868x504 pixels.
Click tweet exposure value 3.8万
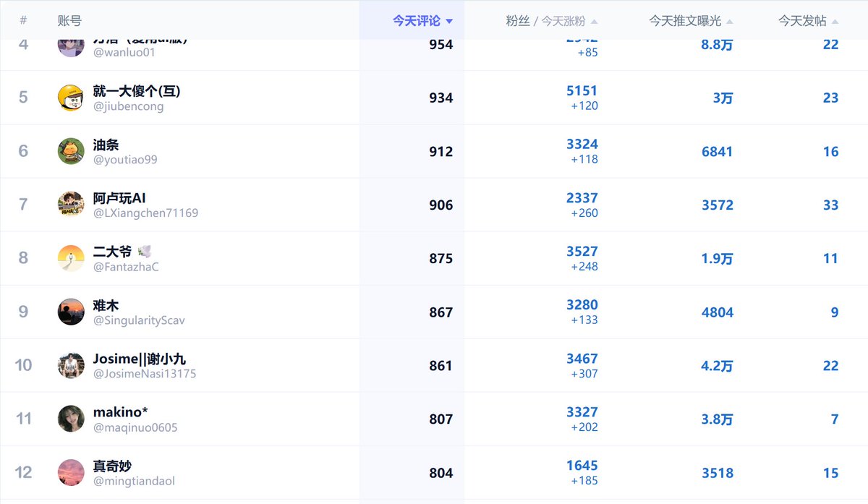tap(717, 419)
